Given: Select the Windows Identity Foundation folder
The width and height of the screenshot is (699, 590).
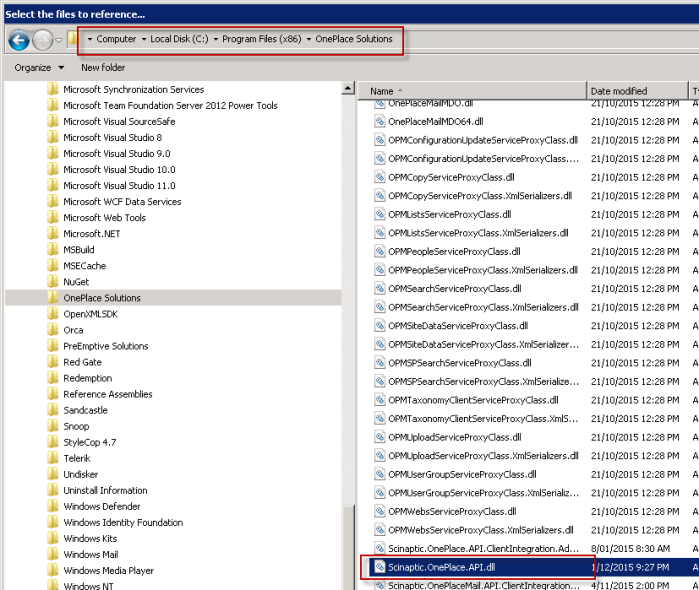Looking at the screenshot, I should point(123,523).
